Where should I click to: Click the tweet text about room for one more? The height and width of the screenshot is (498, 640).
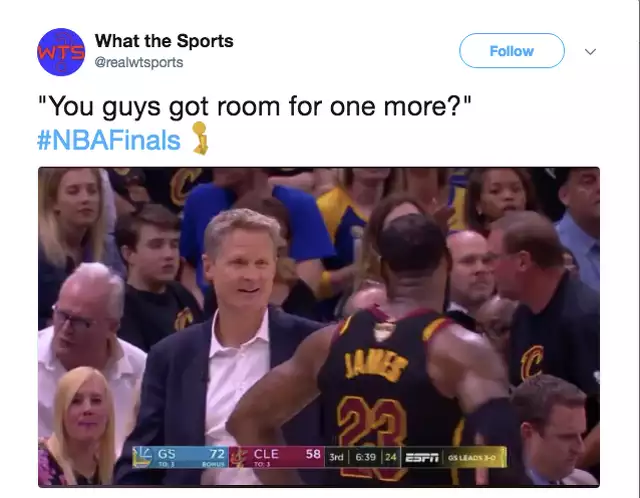(255, 106)
